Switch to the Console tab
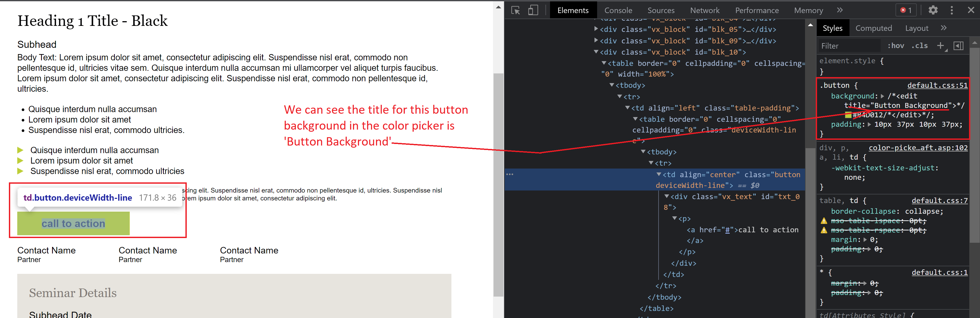Screen dimensions: 980x318 [x=618, y=10]
